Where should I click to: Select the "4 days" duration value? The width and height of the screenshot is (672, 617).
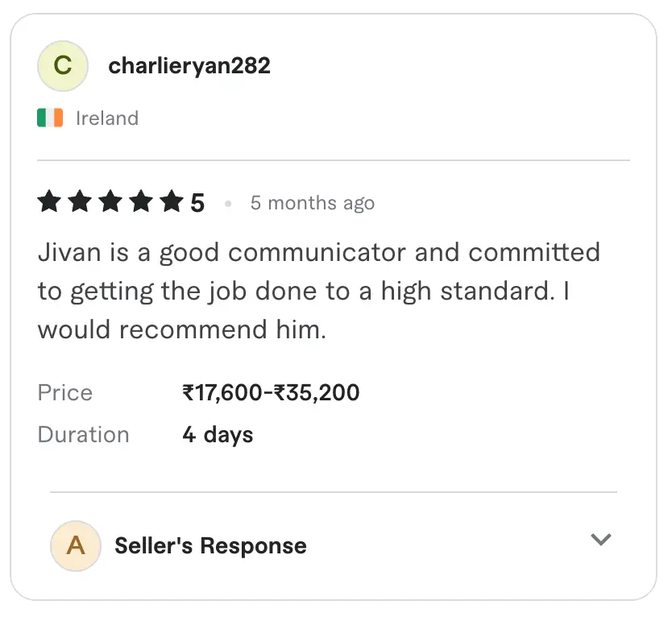click(218, 435)
